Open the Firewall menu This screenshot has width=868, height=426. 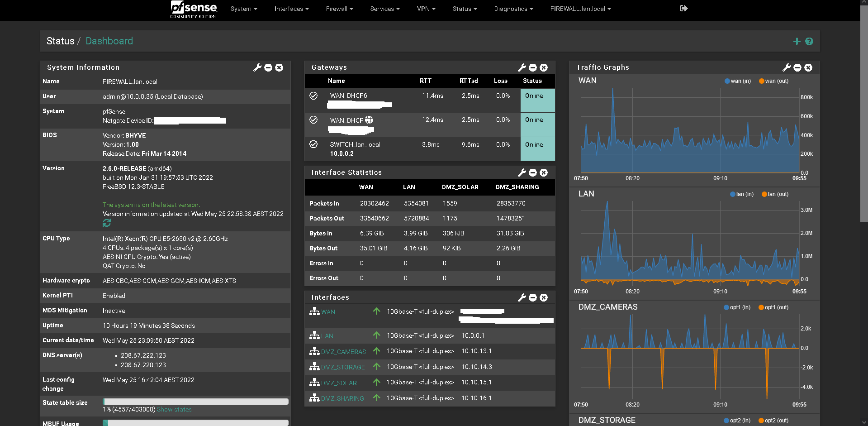tap(339, 9)
